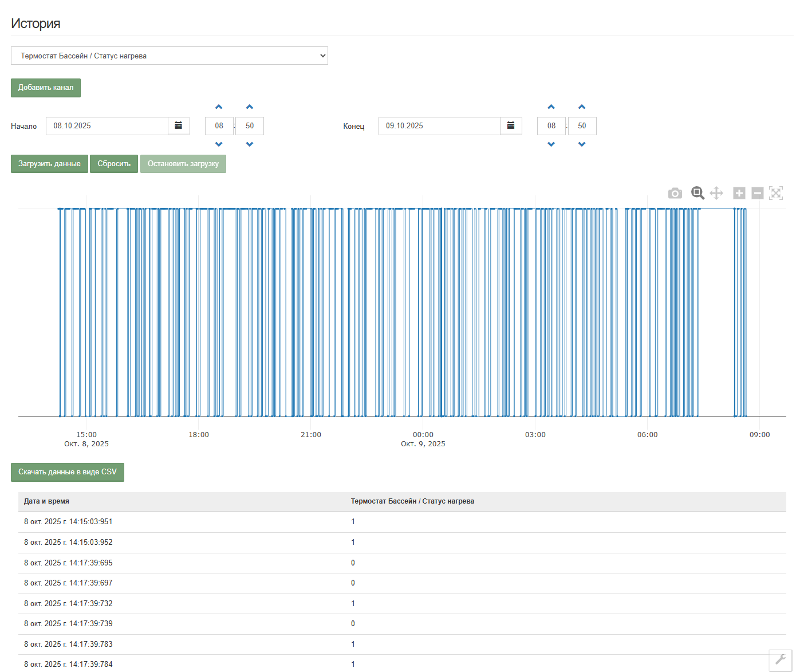Zoom out using chart minus icon
This screenshot has width=800, height=672.
758,193
